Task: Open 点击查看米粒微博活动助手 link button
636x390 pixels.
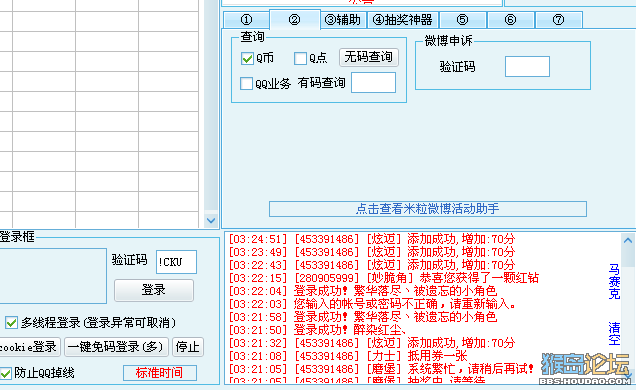Action: (428, 209)
